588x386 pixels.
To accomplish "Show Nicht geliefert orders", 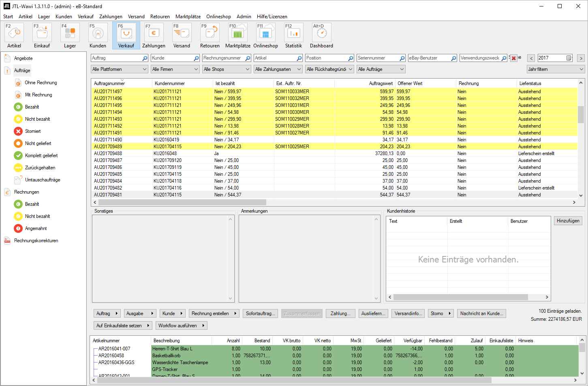I will point(38,143).
